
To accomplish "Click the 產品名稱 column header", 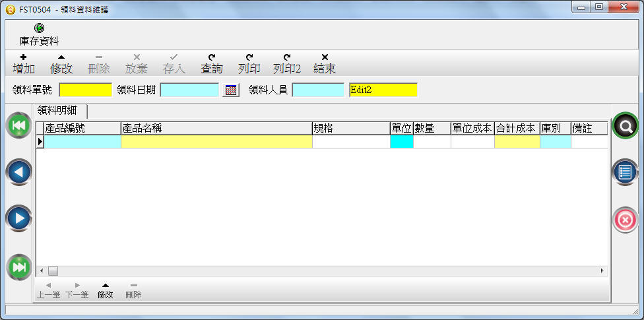I will (x=216, y=129).
